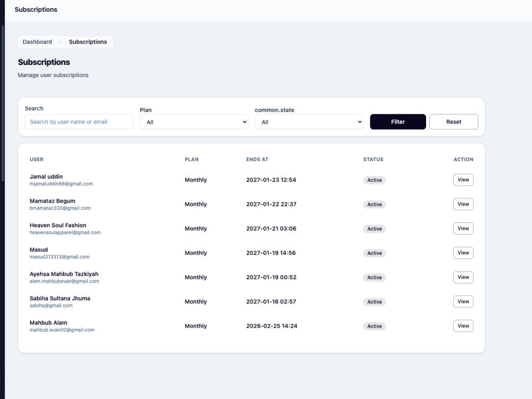The image size is (532, 399).
Task: View Masud's subscription details
Action: pyautogui.click(x=463, y=253)
